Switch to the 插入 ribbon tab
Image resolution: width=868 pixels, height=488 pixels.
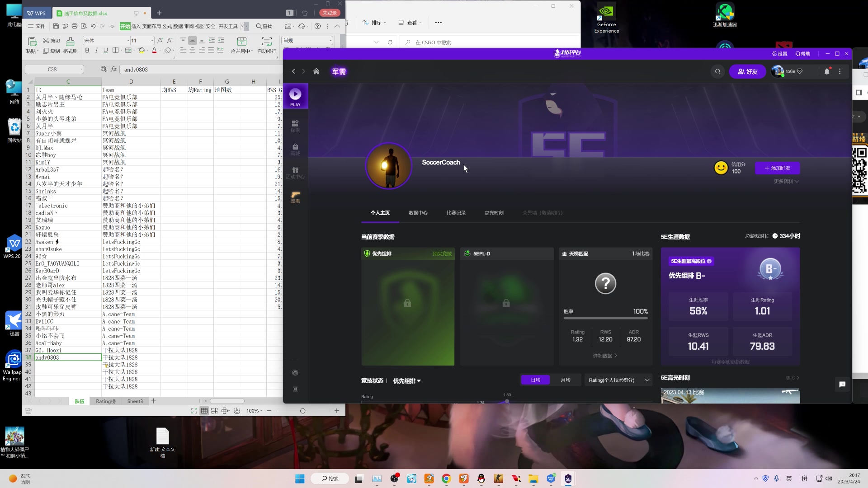tap(136, 26)
